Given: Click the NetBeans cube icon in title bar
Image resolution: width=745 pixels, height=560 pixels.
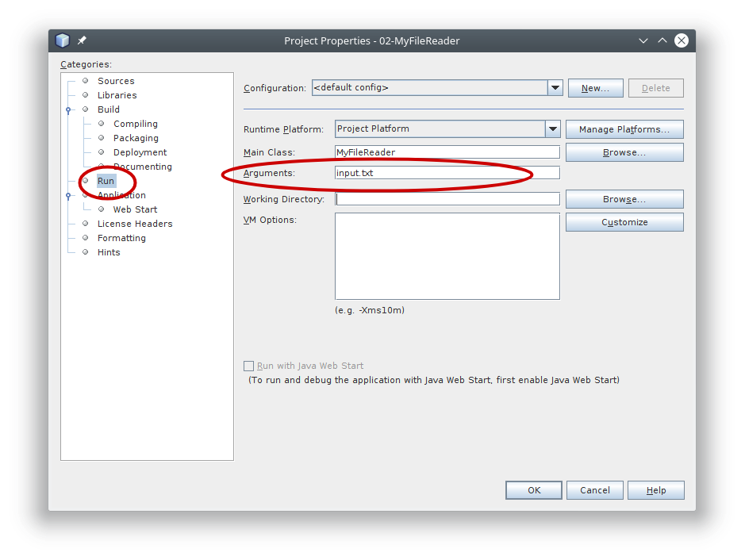Looking at the screenshot, I should coord(63,40).
